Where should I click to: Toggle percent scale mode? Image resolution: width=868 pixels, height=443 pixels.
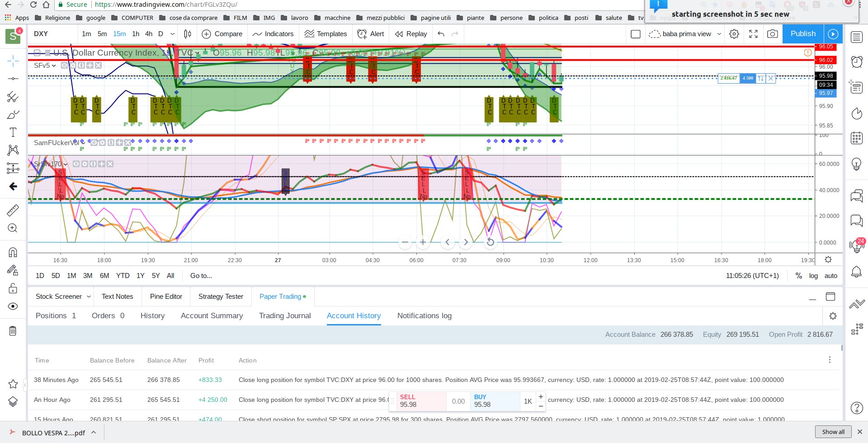pos(799,276)
